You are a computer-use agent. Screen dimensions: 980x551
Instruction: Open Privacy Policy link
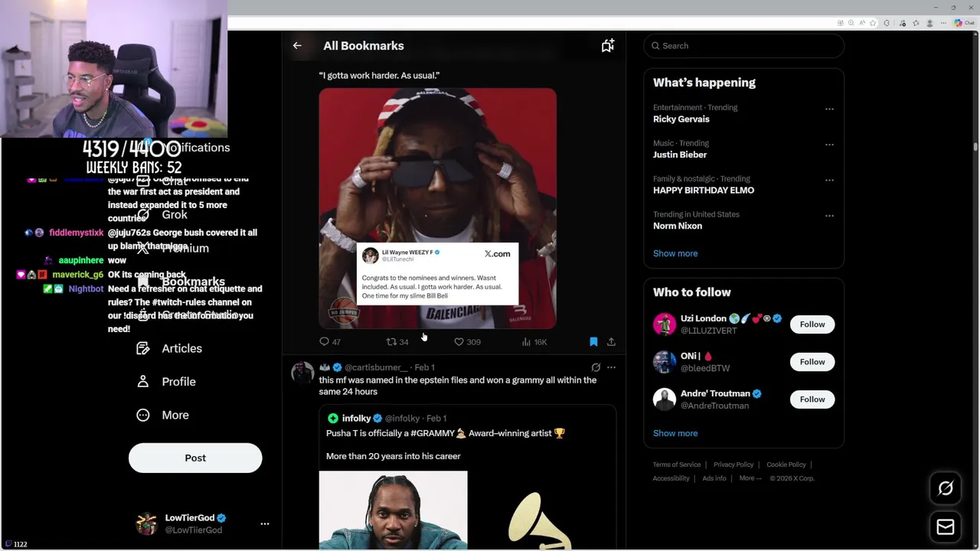coord(733,465)
